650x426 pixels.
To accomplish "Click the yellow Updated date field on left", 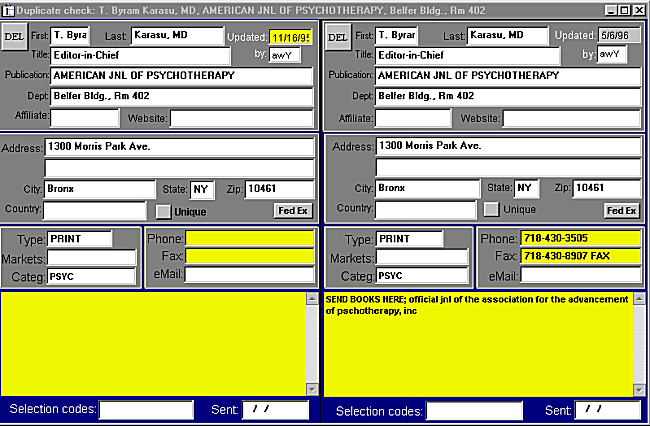I will (x=292, y=37).
